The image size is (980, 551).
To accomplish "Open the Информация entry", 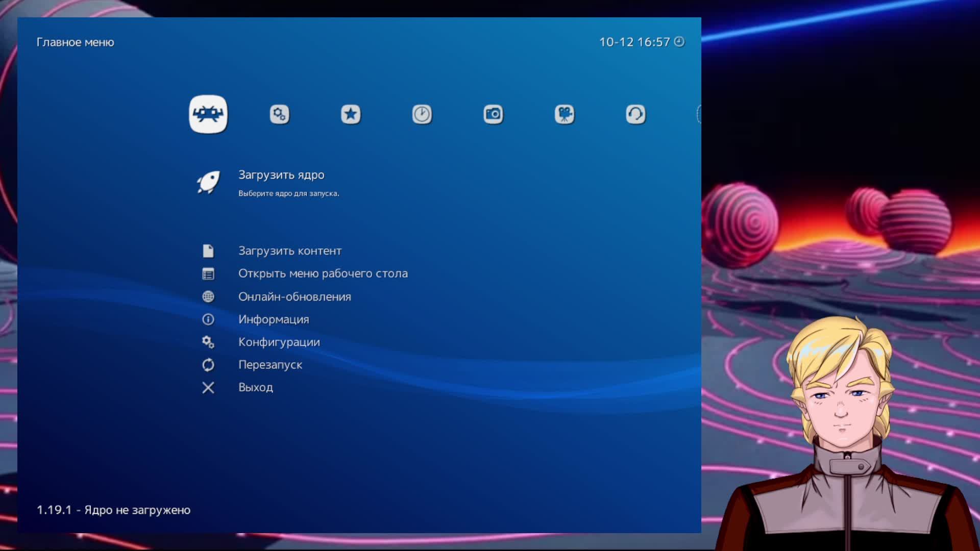I will point(274,319).
